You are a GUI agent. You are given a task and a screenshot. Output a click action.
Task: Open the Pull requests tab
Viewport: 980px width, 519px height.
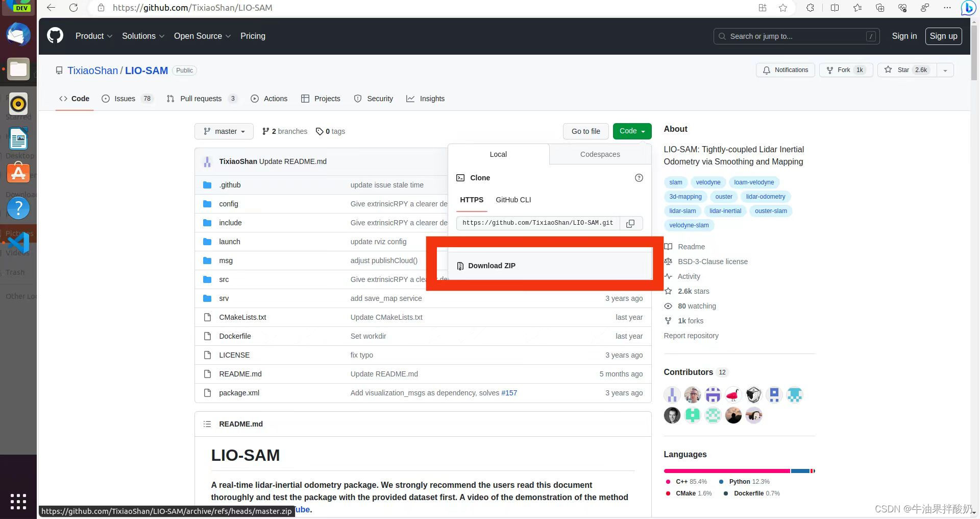(x=202, y=99)
